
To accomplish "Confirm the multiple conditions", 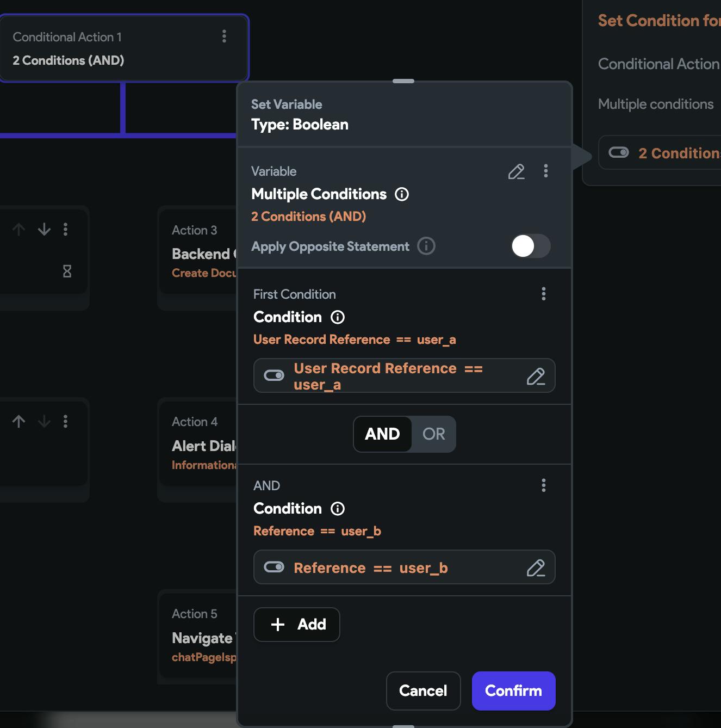I will (513, 691).
